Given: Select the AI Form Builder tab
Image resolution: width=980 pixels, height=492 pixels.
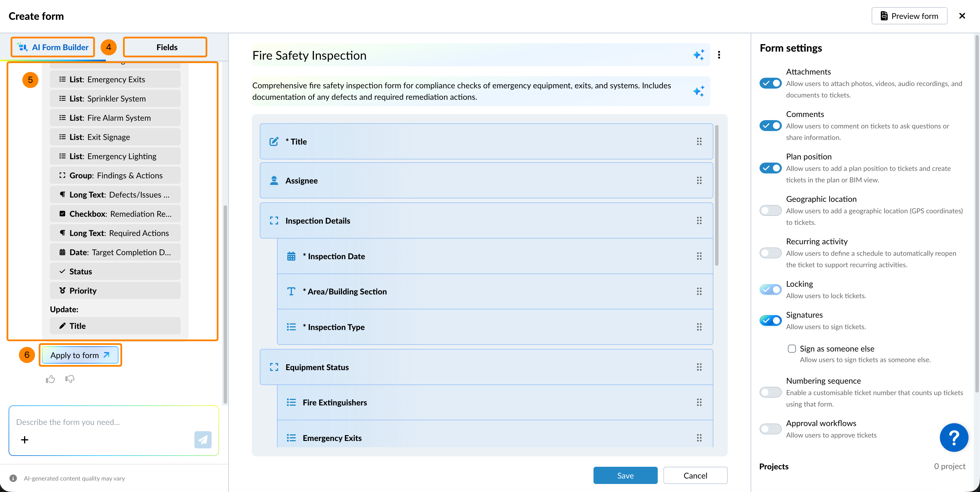Looking at the screenshot, I should [53, 47].
